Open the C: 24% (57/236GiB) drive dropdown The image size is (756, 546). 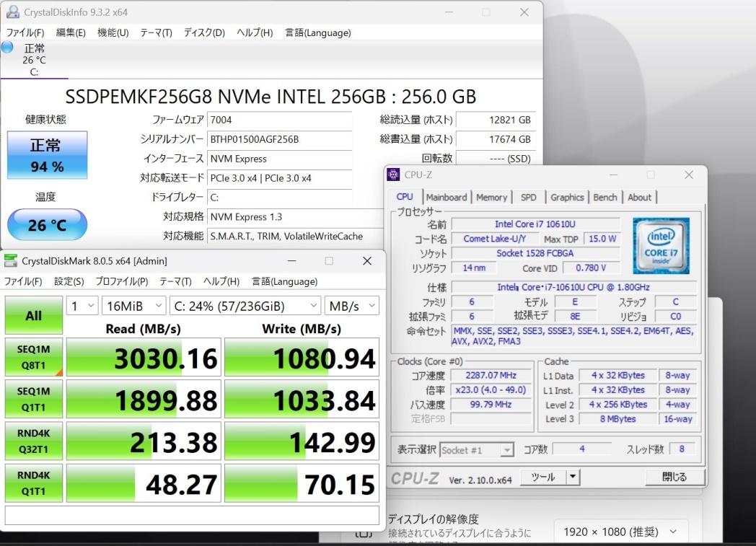pyautogui.click(x=245, y=306)
